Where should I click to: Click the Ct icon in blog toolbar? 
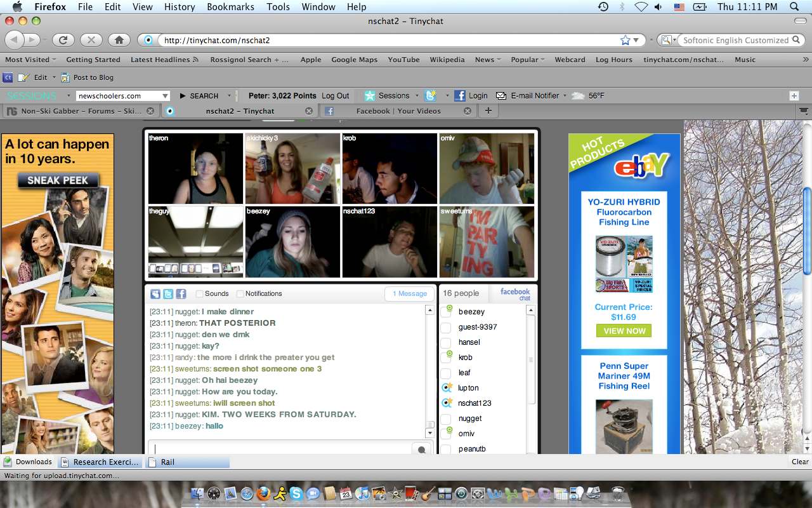coord(8,77)
